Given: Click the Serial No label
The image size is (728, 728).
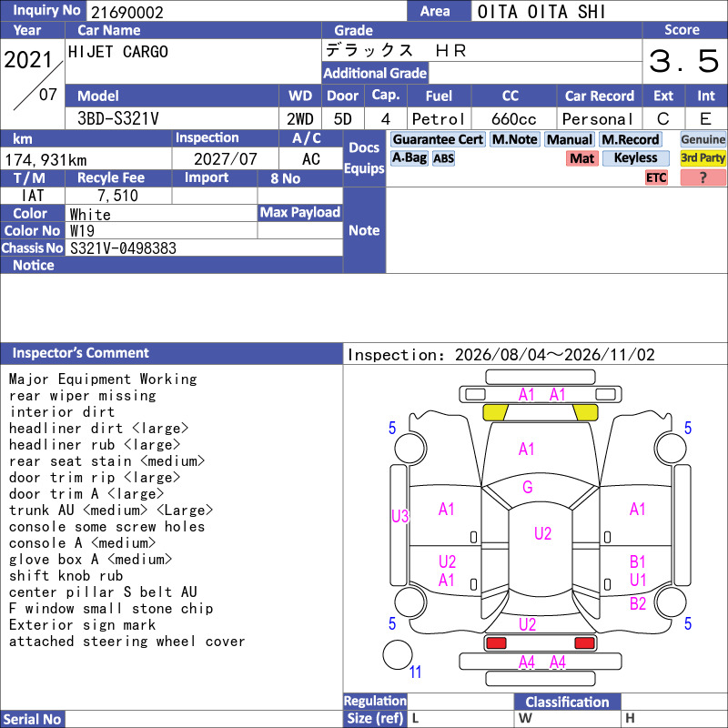Looking at the screenshot, I should pos(32,719).
